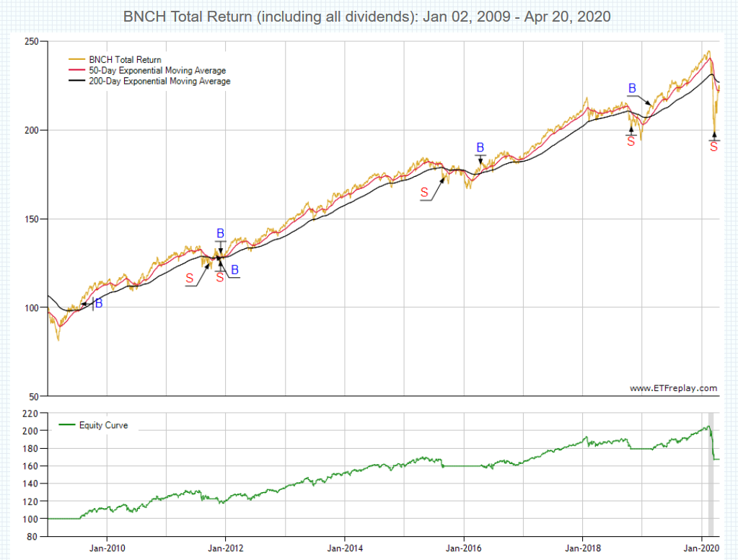Click the blue B buy marker near 2009
This screenshot has width=738, height=560.
coord(99,304)
